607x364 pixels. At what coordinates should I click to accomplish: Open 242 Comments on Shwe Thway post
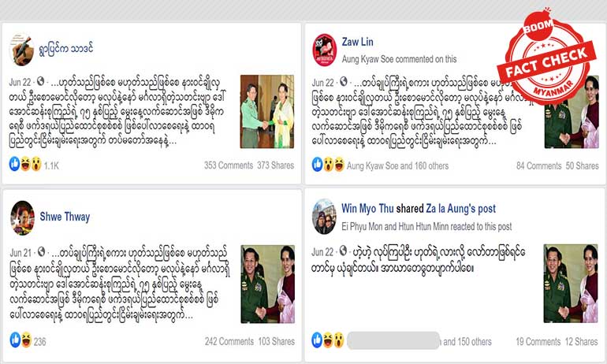click(x=229, y=342)
